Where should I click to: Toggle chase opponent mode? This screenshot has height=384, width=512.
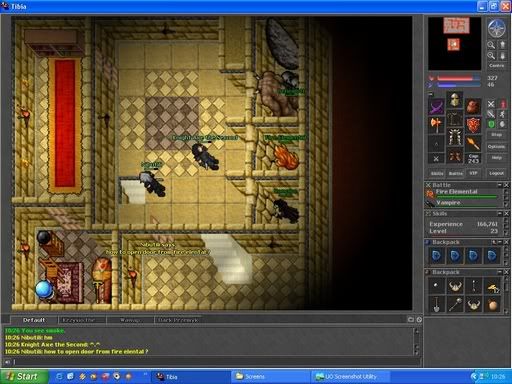(x=502, y=114)
